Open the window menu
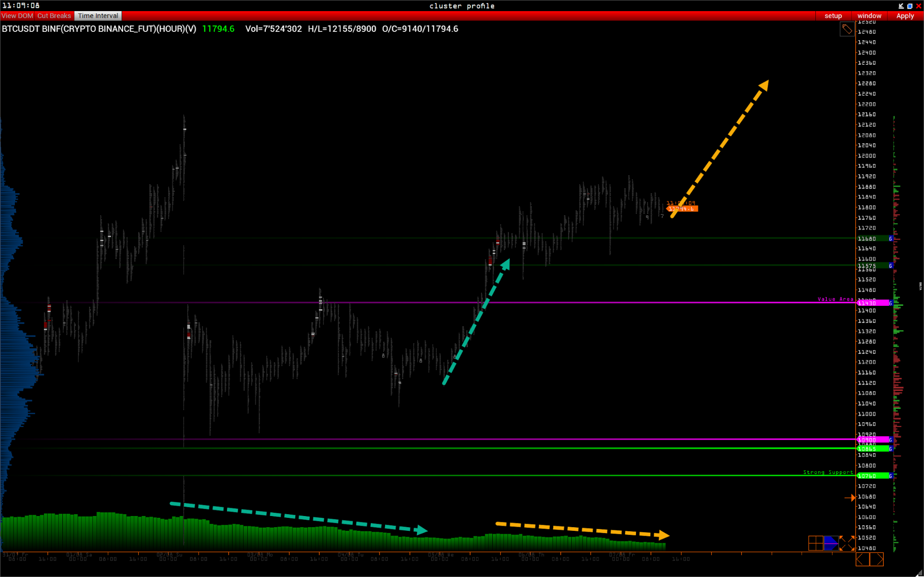This screenshot has height=577, width=924. point(869,16)
